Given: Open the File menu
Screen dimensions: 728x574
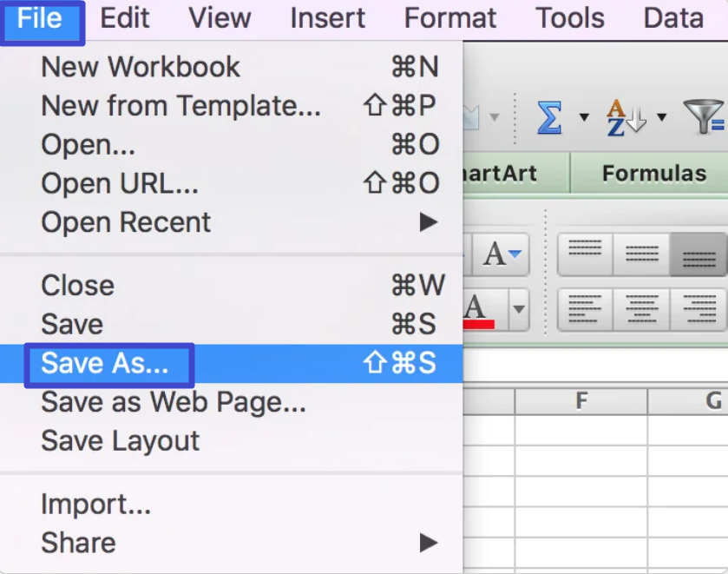Looking at the screenshot, I should 42,22.
